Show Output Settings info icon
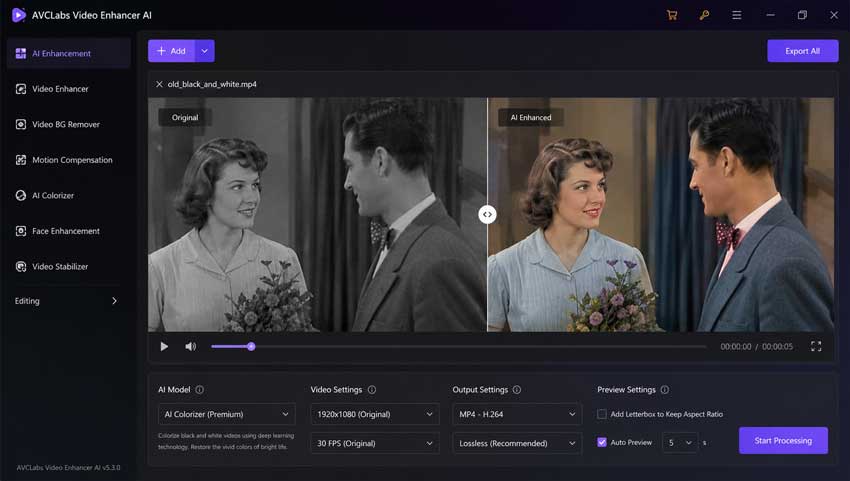 tap(517, 390)
